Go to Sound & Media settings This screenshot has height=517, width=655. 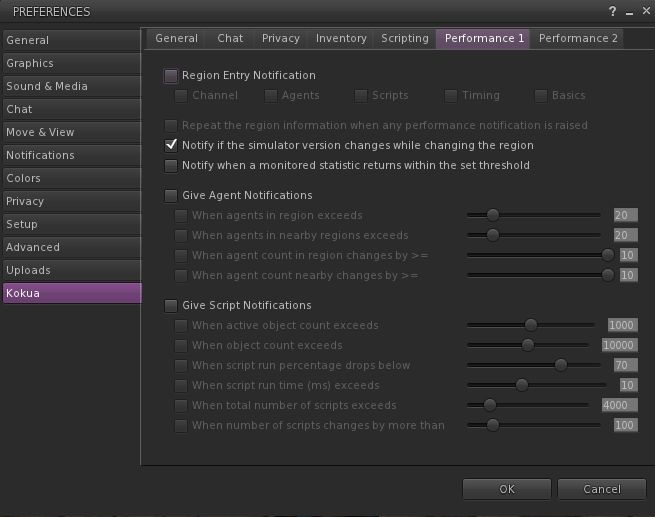click(x=71, y=86)
